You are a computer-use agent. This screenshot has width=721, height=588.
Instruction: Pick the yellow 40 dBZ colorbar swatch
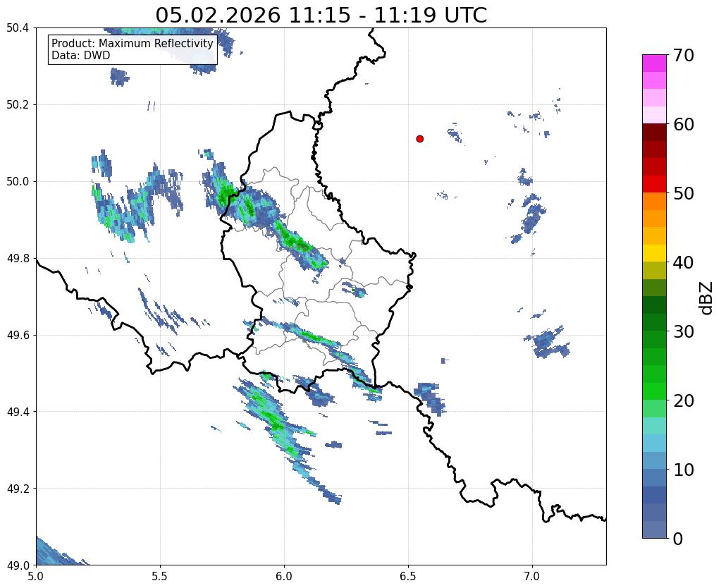pos(654,253)
